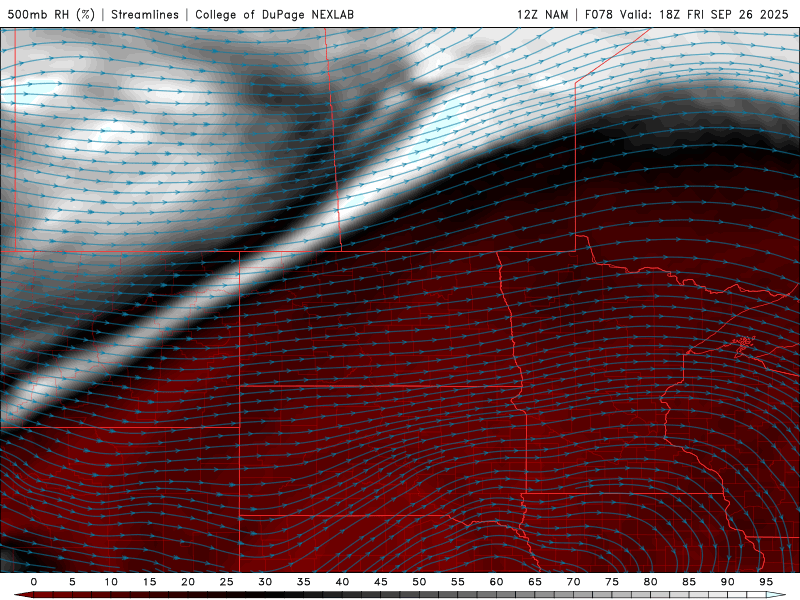Click the colorbar label "90"

click(727, 582)
